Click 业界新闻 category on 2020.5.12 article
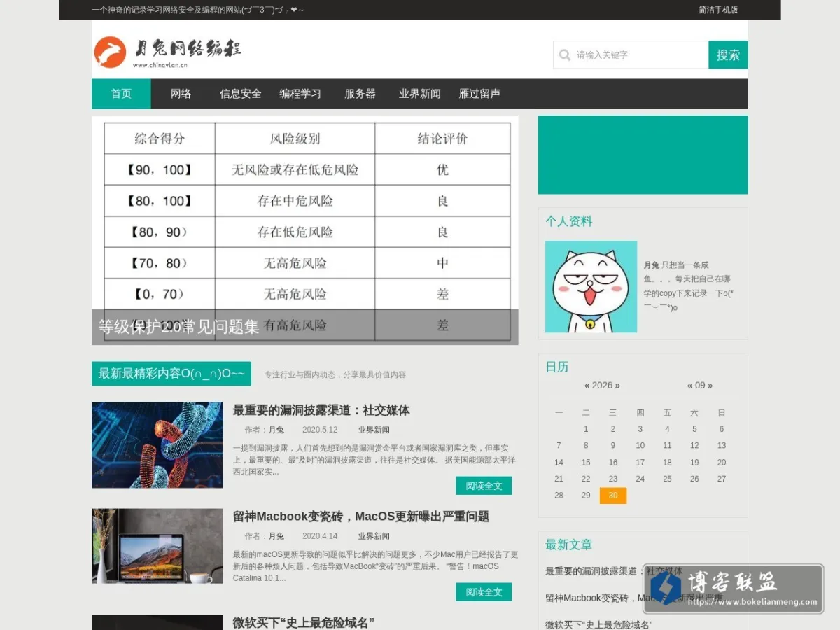 374,430
